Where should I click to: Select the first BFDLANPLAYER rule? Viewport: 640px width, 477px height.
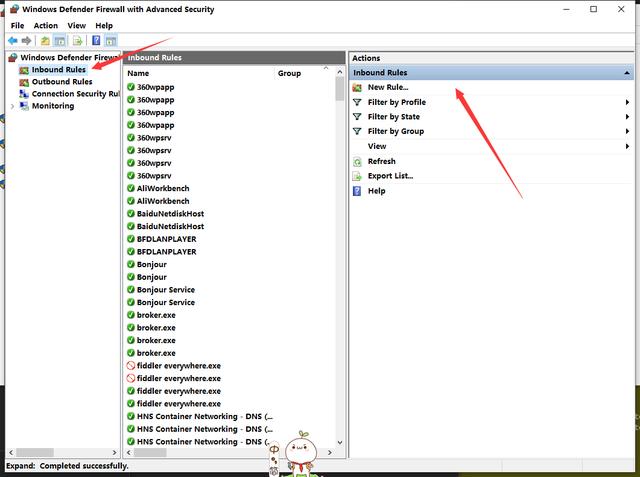(x=167, y=239)
